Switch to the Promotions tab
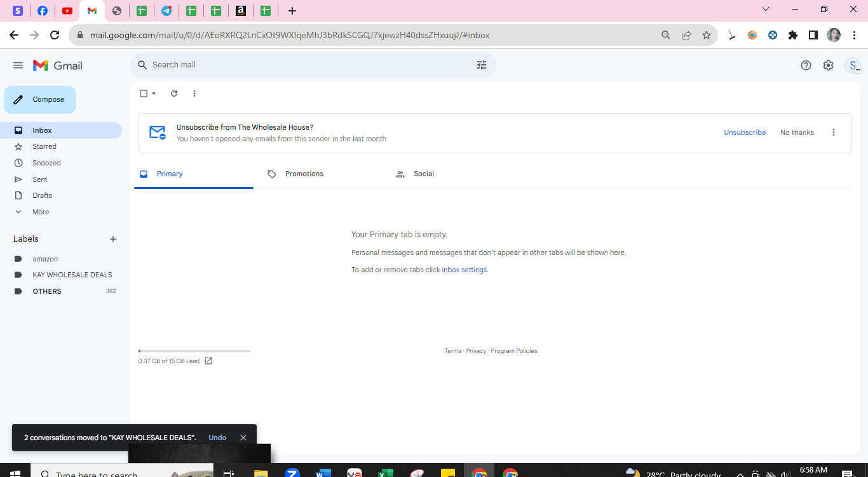 (323, 174)
